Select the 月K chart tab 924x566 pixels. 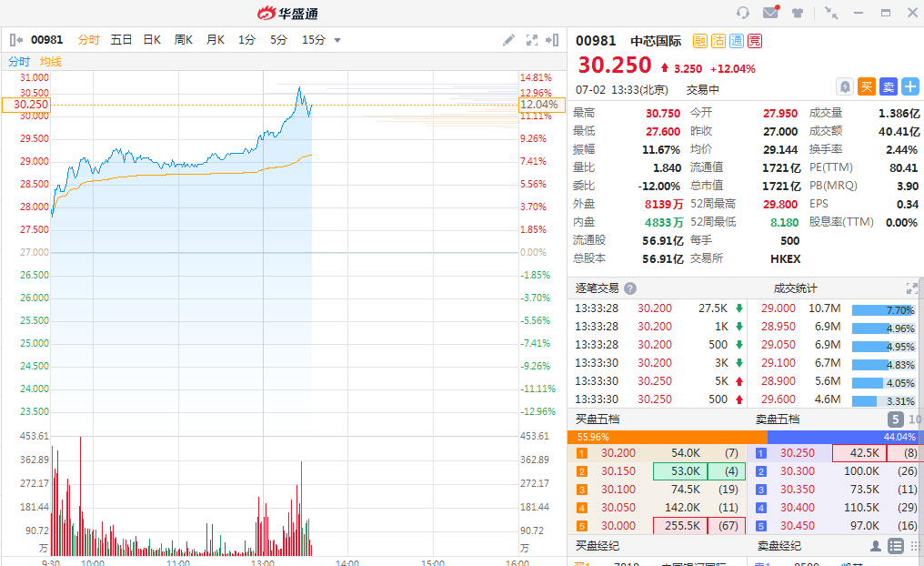tap(216, 39)
